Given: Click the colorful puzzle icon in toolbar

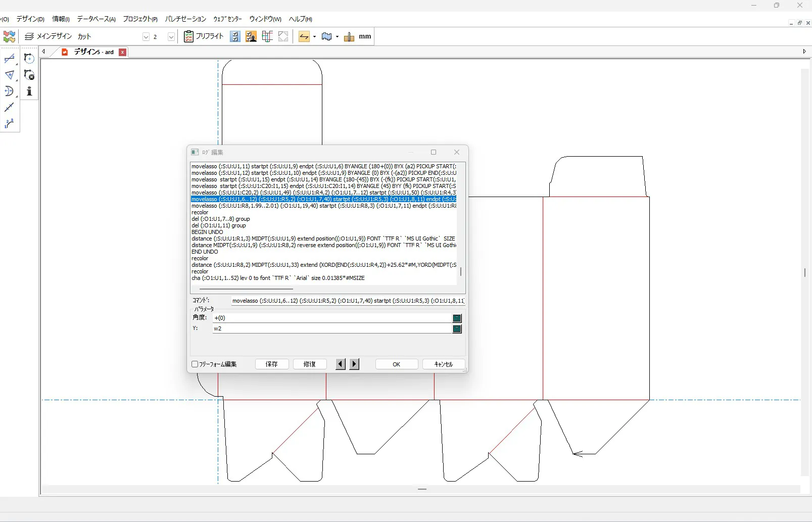Looking at the screenshot, I should (x=9, y=36).
